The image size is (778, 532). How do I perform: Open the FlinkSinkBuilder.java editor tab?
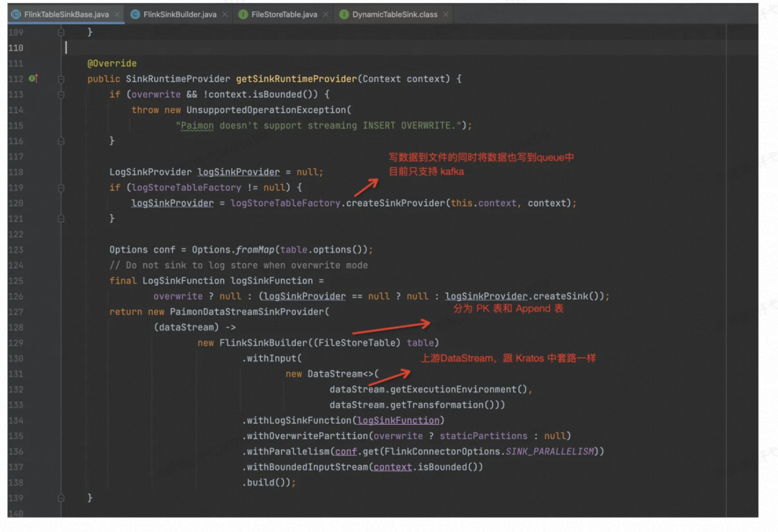(x=179, y=14)
